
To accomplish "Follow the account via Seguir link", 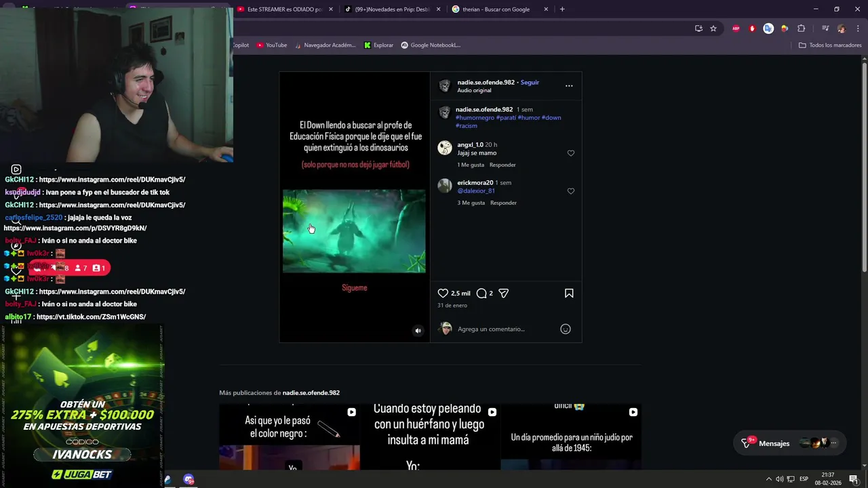I will coord(530,83).
